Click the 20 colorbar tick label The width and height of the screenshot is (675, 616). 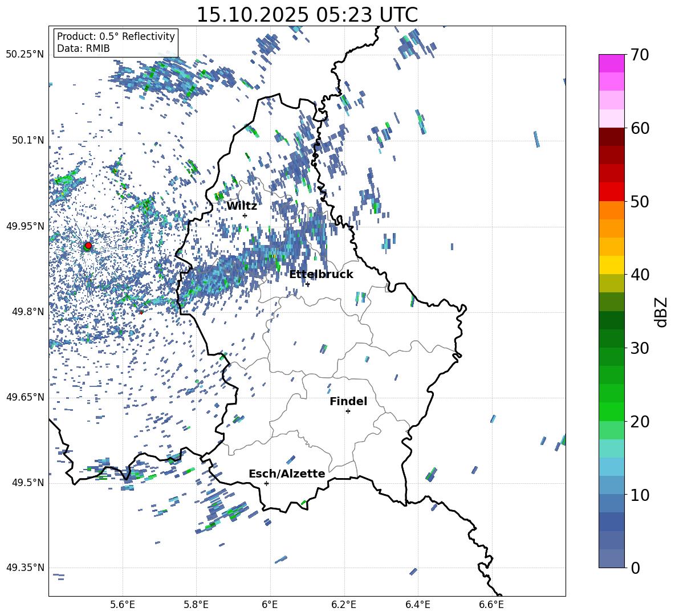(x=640, y=422)
